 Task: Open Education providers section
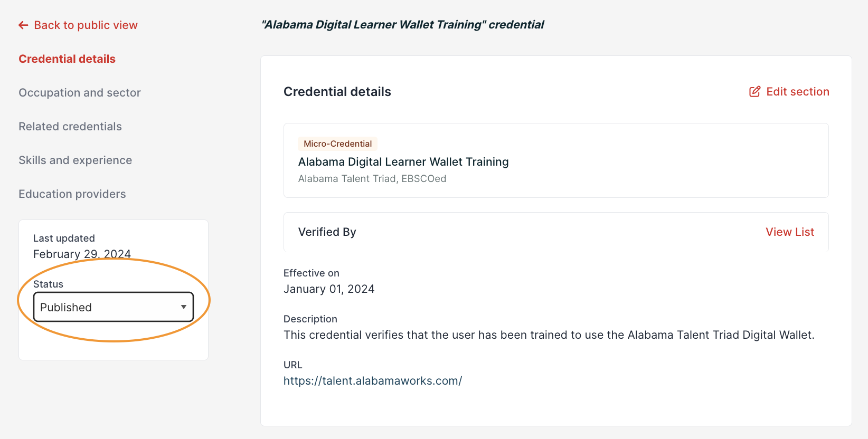click(72, 194)
